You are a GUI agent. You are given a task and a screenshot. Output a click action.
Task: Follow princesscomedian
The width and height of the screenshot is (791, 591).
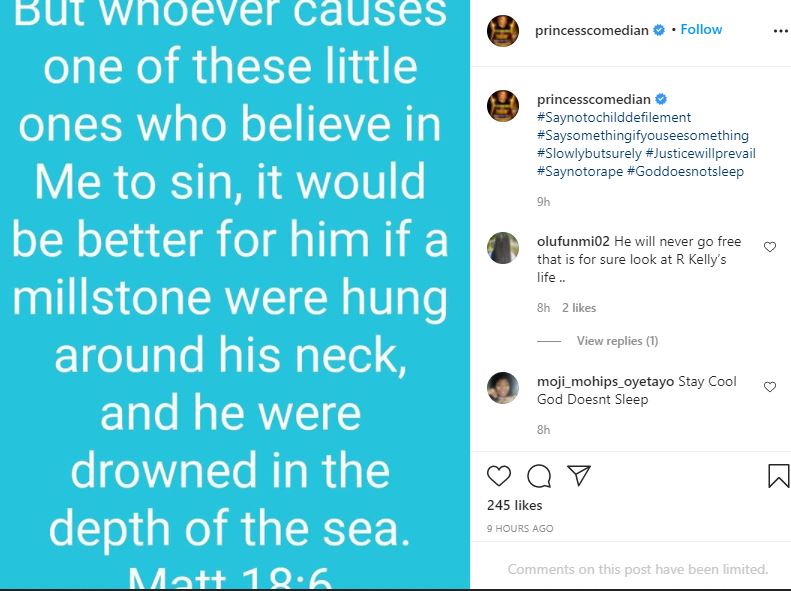pos(701,30)
